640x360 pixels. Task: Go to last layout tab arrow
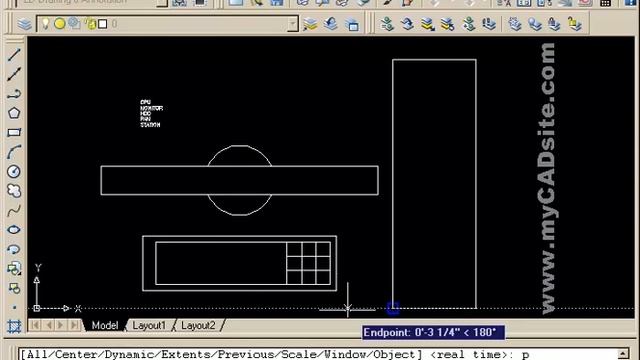[x=74, y=325]
